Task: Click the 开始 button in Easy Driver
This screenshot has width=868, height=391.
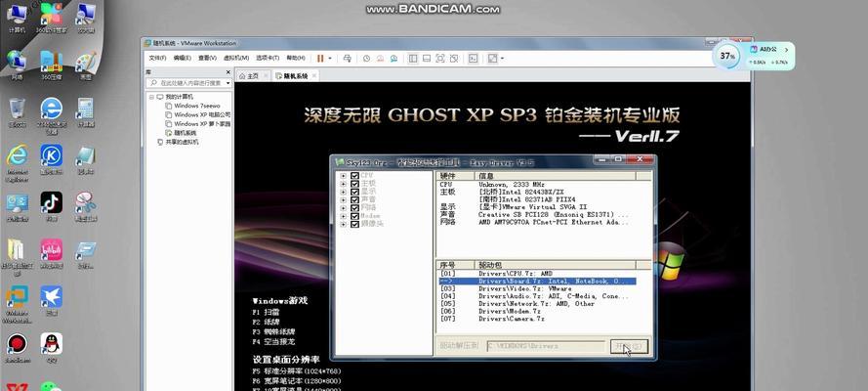Action: (x=629, y=347)
